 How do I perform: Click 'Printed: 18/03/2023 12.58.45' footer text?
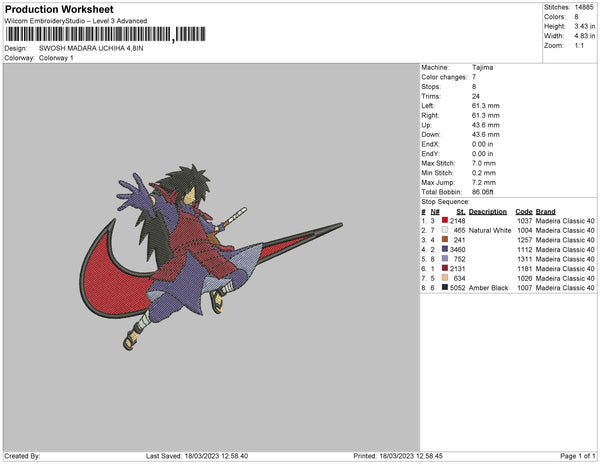click(x=398, y=456)
